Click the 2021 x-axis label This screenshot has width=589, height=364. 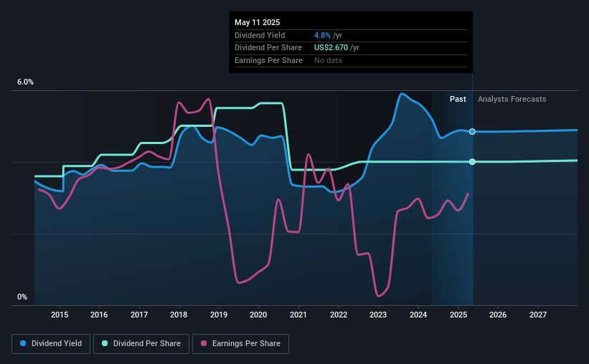point(298,315)
